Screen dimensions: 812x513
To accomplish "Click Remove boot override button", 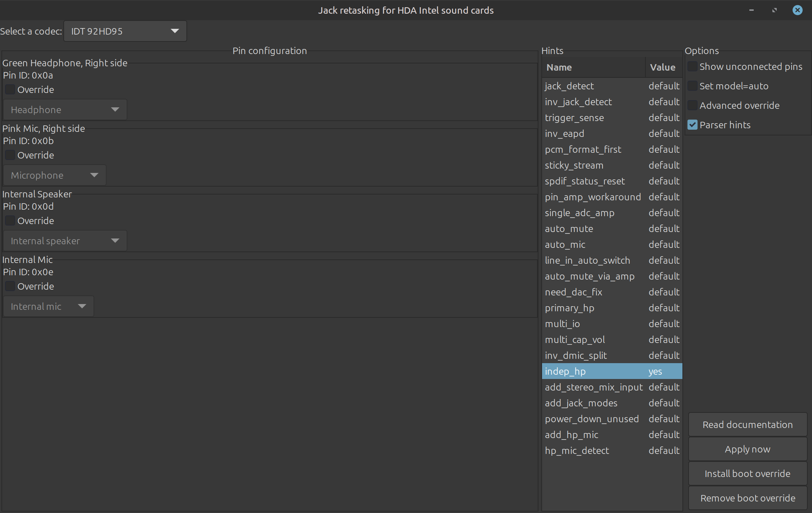I will [x=748, y=498].
